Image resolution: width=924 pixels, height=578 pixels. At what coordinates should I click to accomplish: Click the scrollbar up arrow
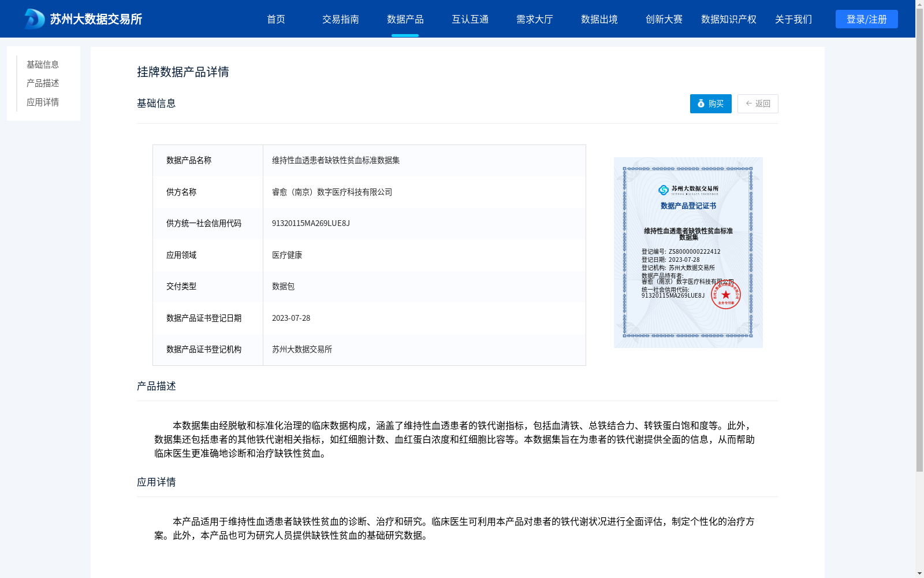point(919,4)
